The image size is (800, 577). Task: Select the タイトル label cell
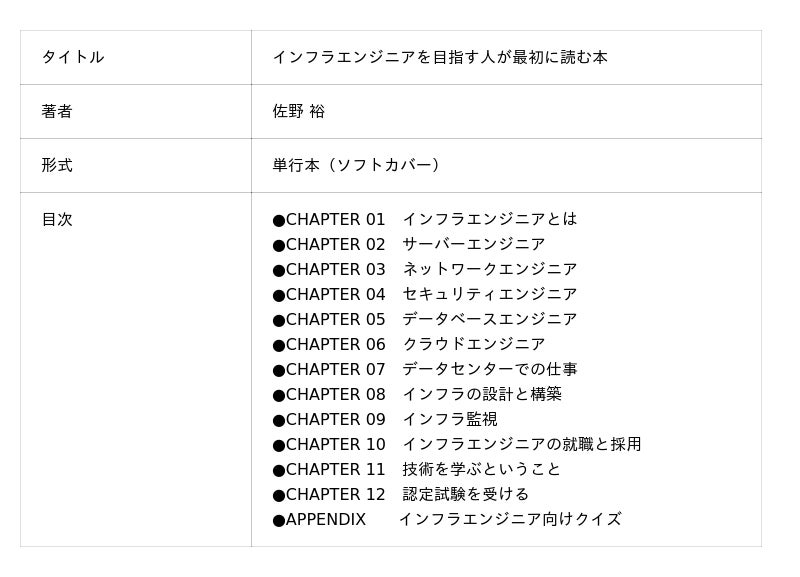pyautogui.click(x=136, y=57)
